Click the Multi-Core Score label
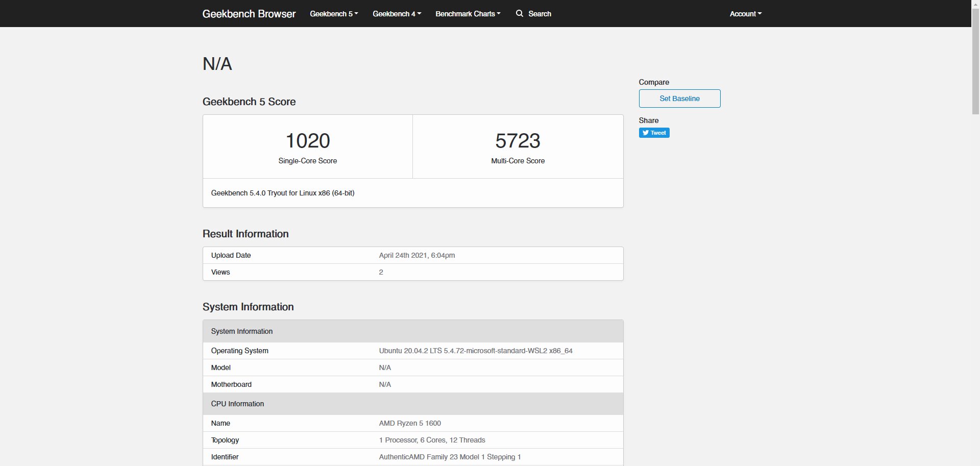This screenshot has width=980, height=466. pyautogui.click(x=518, y=161)
